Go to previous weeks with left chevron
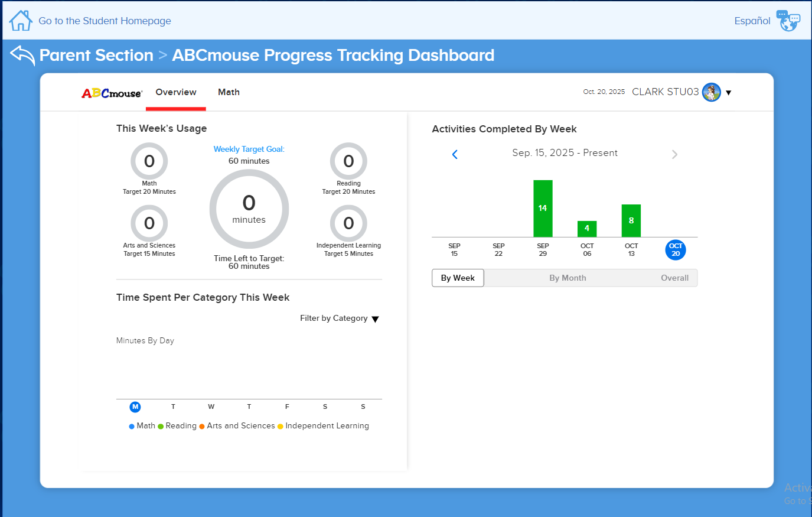Image resolution: width=812 pixels, height=517 pixels. point(455,154)
